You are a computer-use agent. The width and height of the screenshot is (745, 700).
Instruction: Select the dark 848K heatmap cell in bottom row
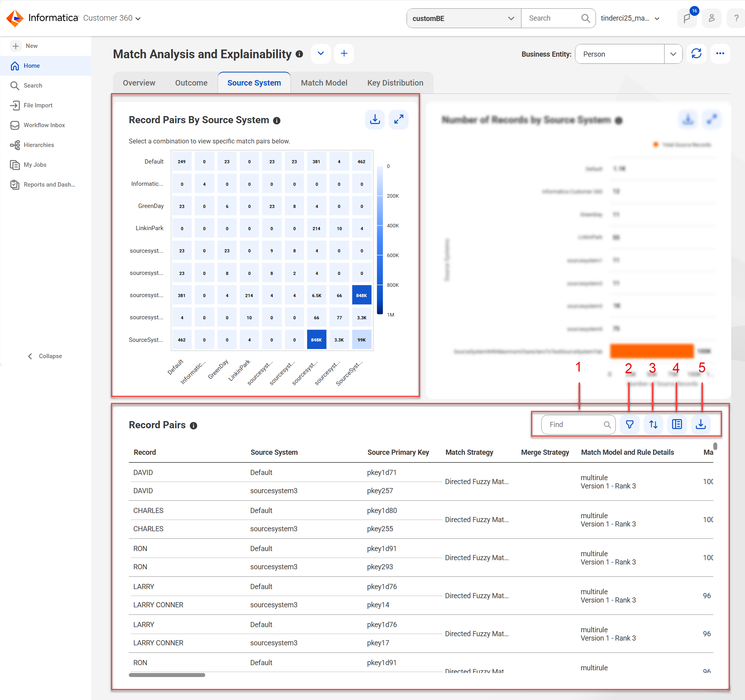[316, 340]
